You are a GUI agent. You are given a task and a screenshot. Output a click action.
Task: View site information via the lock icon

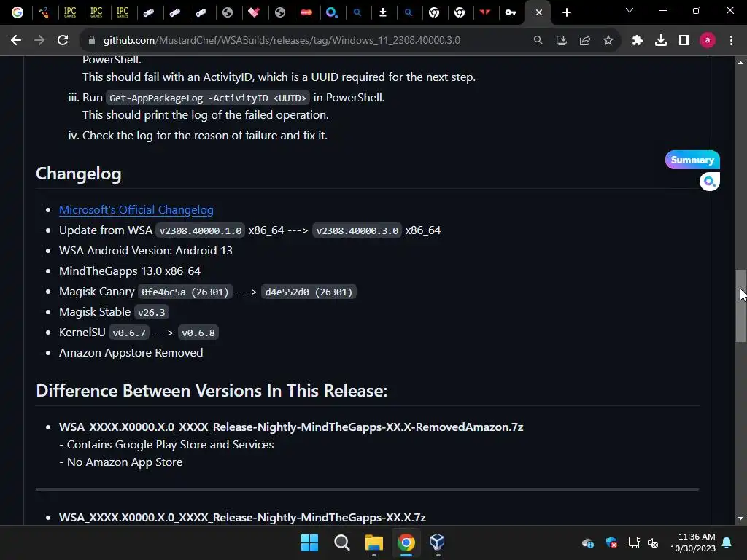point(92,41)
